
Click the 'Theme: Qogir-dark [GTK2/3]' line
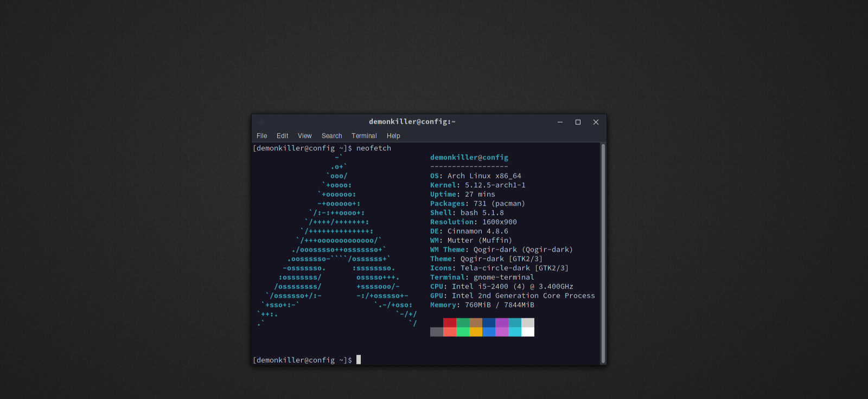[487, 259]
